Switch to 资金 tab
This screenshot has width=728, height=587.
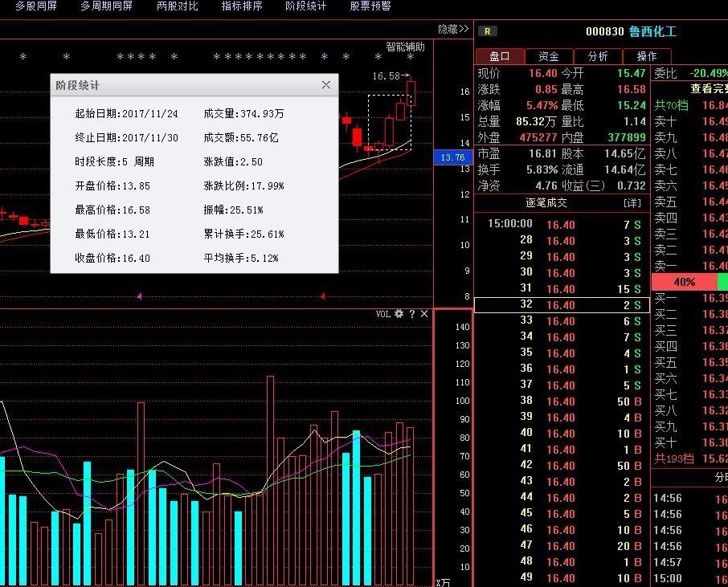click(549, 56)
